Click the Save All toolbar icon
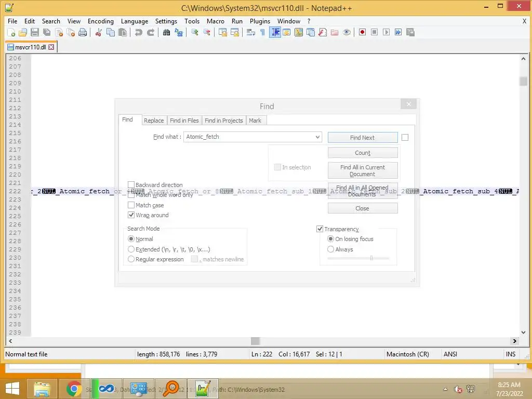Screen dimensions: 532x399 coord(46,33)
